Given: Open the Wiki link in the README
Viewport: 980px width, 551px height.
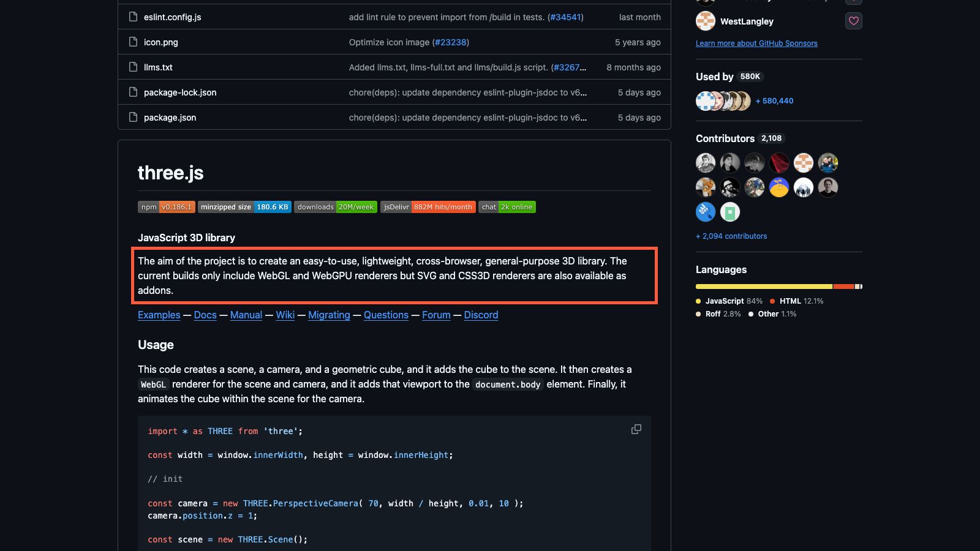Looking at the screenshot, I should pyautogui.click(x=285, y=315).
